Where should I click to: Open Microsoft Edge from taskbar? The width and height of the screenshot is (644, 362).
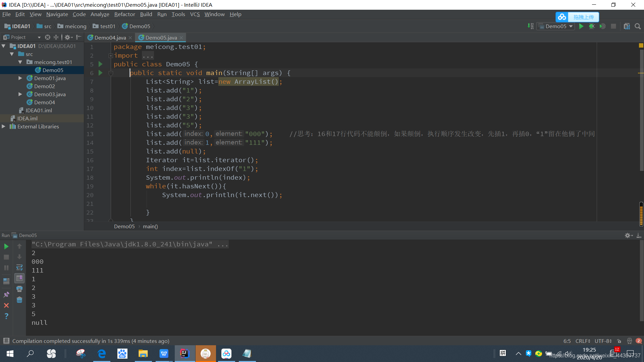coord(102,354)
